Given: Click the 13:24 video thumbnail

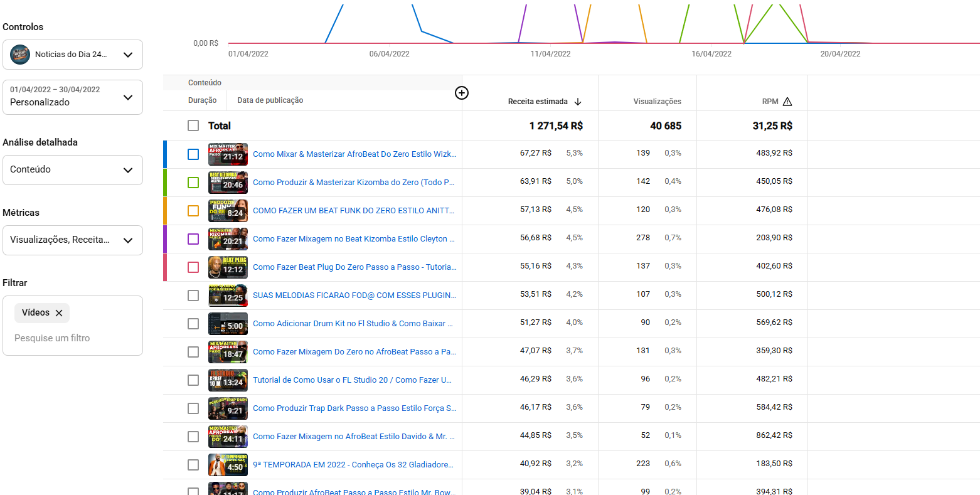Looking at the screenshot, I should point(228,380).
